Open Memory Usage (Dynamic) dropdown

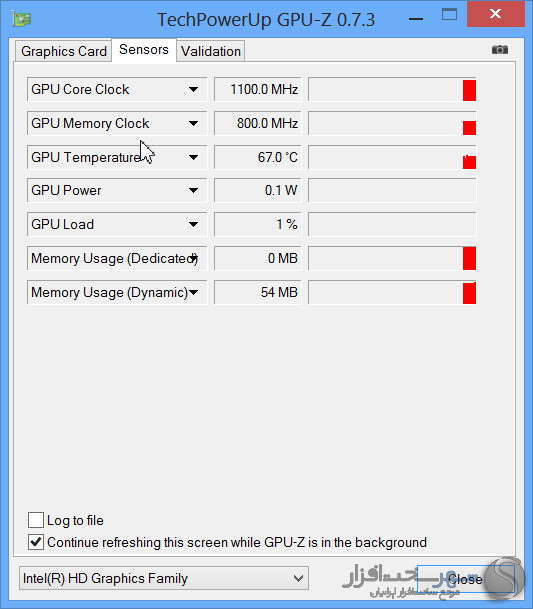click(193, 292)
